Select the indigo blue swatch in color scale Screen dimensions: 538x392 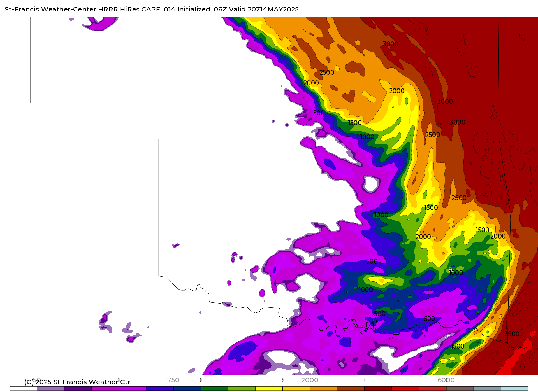click(x=160, y=389)
